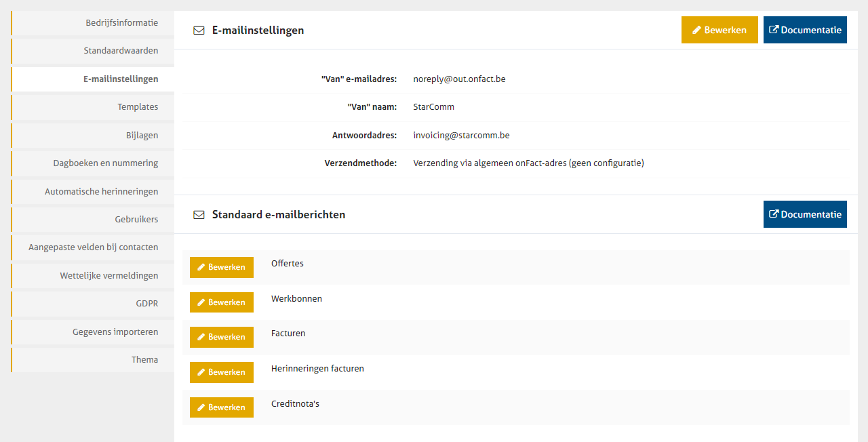Navigate to Dagboeken en nummering
This screenshot has width=868, height=442.
tap(105, 163)
